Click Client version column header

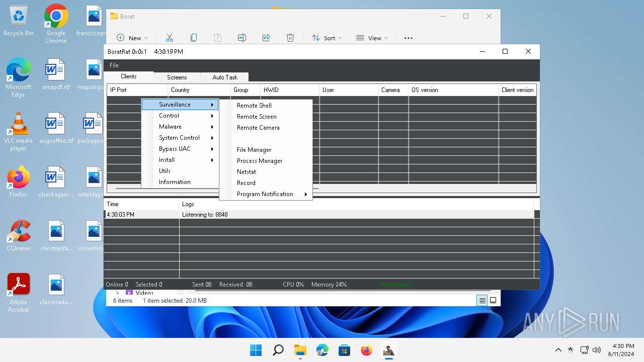point(517,90)
